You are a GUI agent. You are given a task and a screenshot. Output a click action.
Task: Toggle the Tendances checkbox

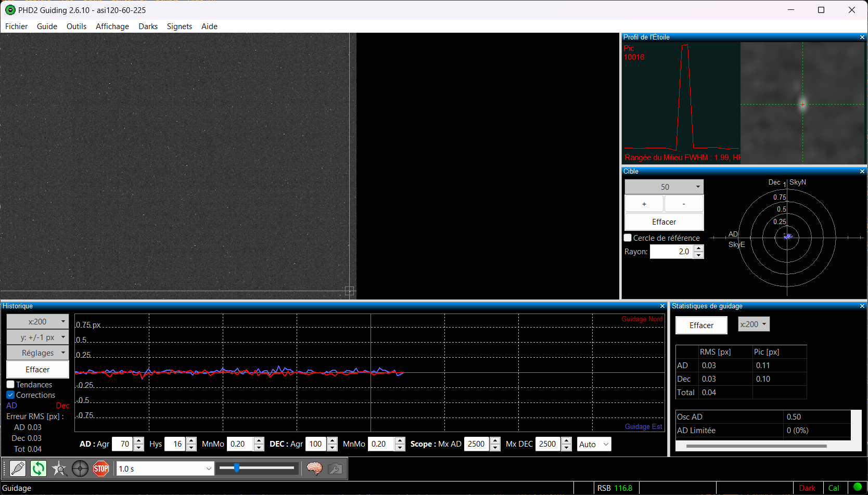[x=10, y=385]
